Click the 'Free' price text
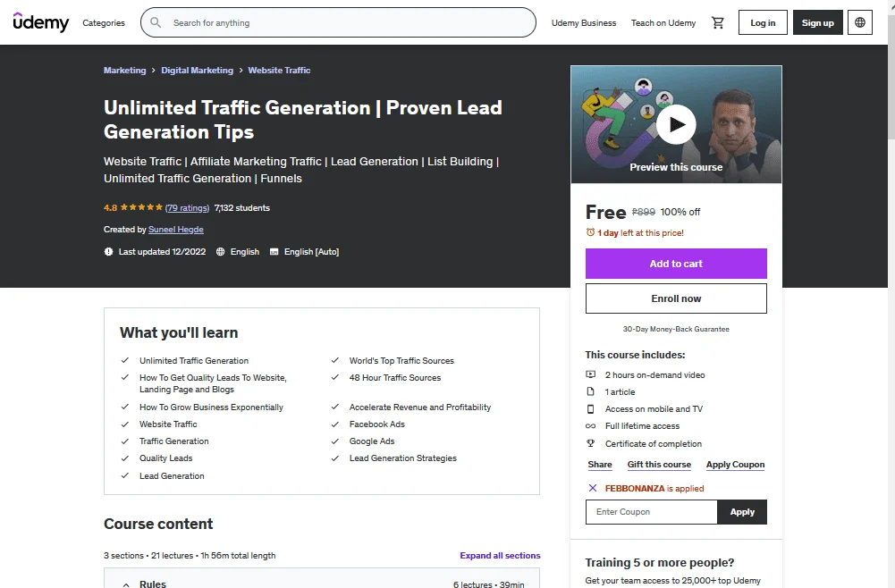895x588 pixels. pos(605,212)
